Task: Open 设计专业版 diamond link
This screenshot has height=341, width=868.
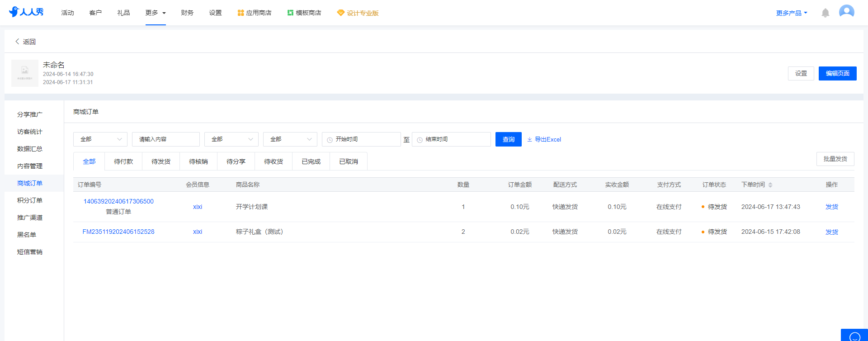Action: click(x=358, y=13)
